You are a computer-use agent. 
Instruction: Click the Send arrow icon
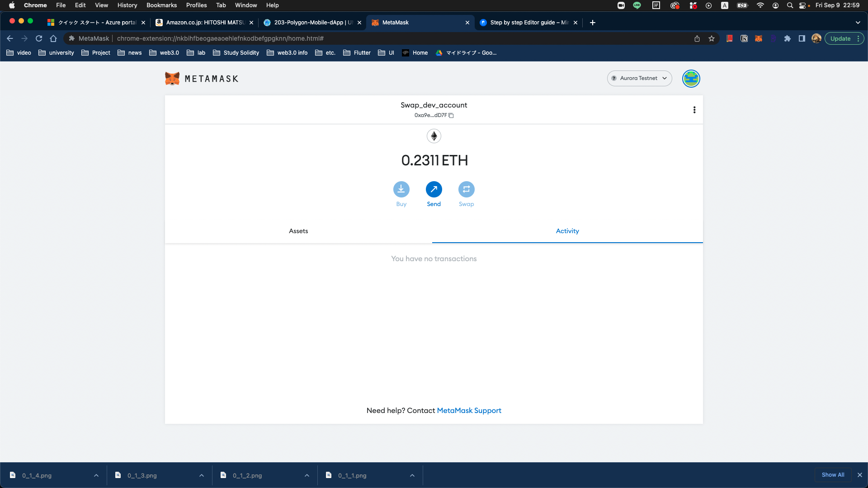tap(434, 189)
